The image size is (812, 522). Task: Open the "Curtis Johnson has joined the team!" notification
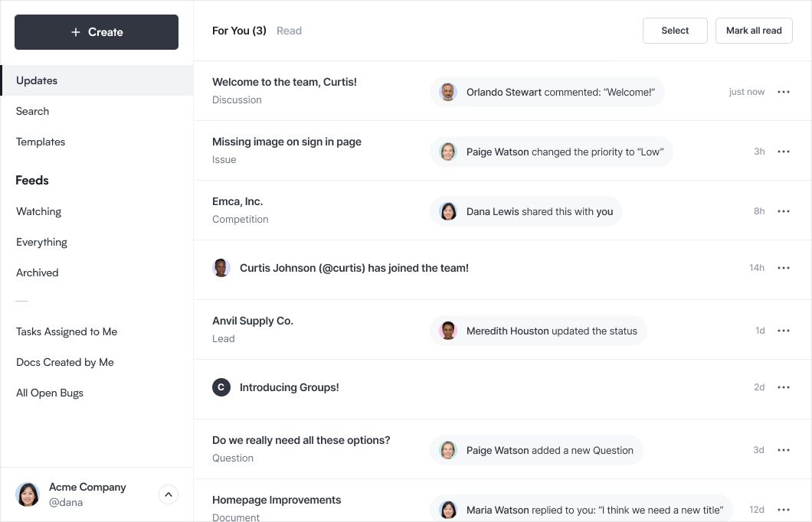[x=354, y=268]
